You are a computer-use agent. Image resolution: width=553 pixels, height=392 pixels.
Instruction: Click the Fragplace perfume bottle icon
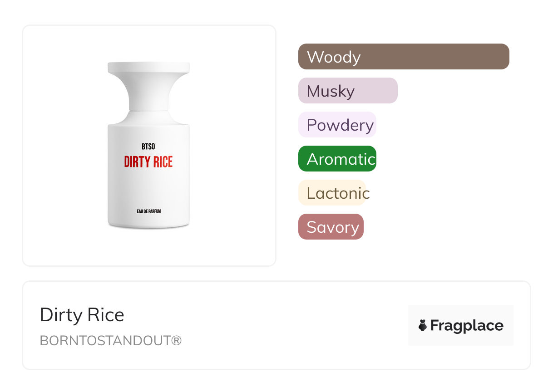(423, 325)
